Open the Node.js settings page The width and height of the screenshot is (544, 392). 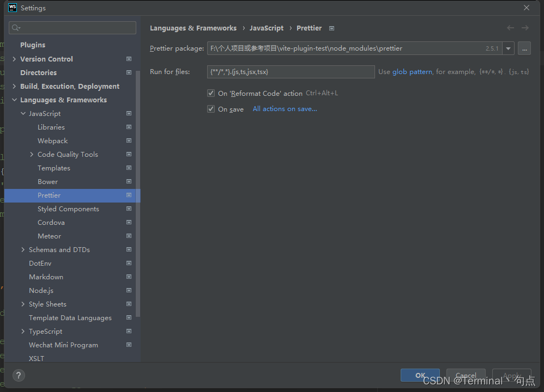pyautogui.click(x=41, y=290)
